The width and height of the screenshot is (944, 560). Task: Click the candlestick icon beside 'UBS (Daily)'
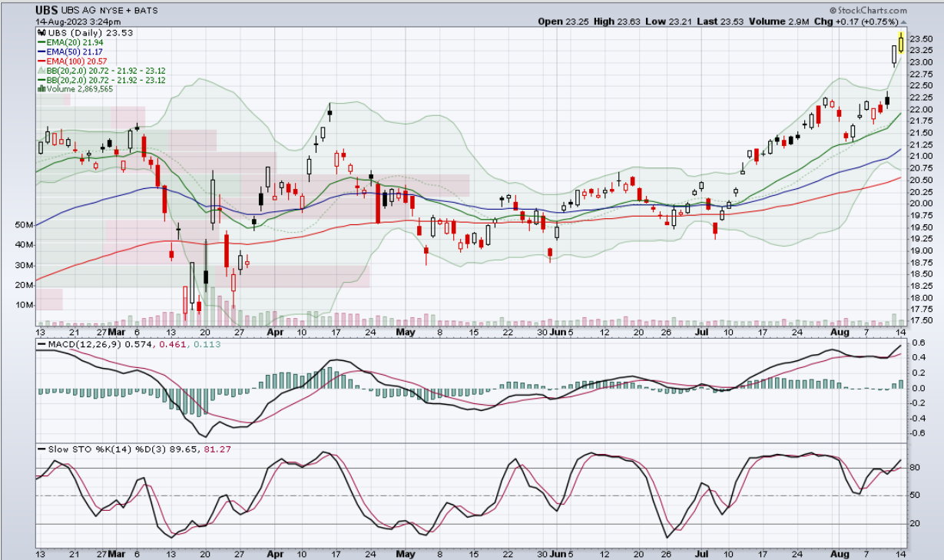click(x=41, y=34)
